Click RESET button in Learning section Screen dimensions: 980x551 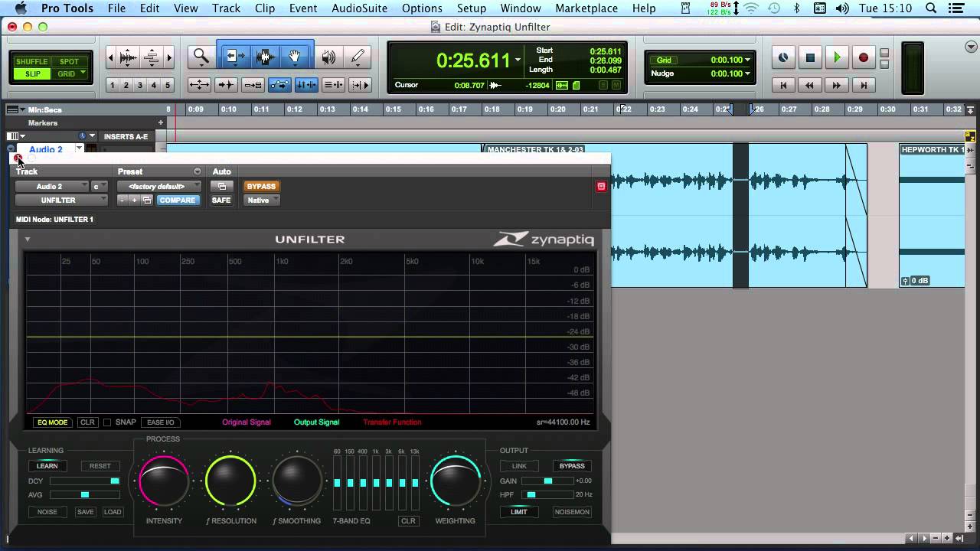(x=100, y=465)
